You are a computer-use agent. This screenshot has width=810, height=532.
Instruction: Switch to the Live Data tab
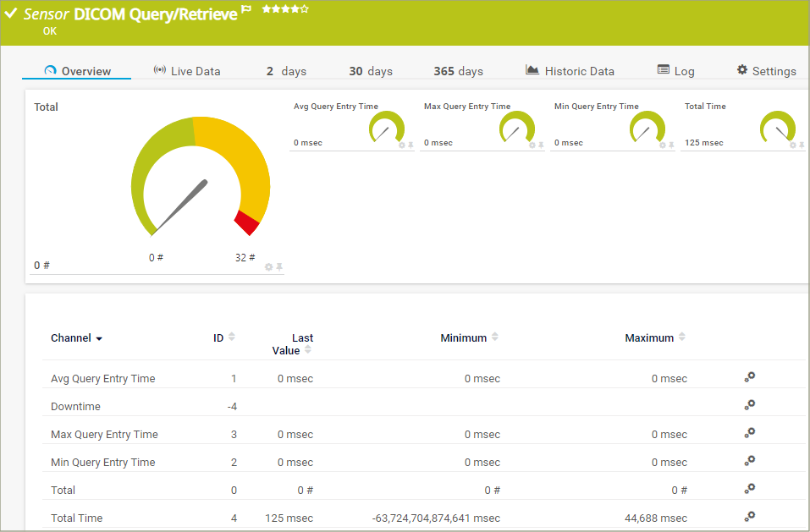click(x=187, y=71)
